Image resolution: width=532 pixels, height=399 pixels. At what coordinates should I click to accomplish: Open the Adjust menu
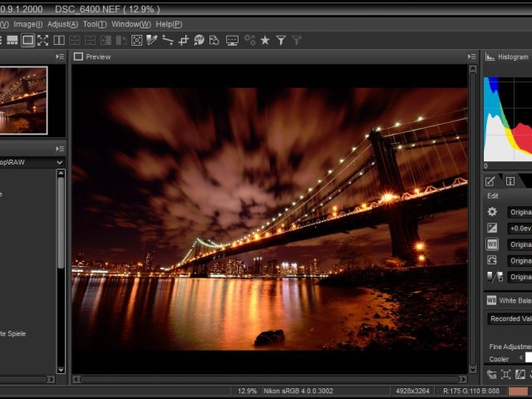pyautogui.click(x=63, y=24)
